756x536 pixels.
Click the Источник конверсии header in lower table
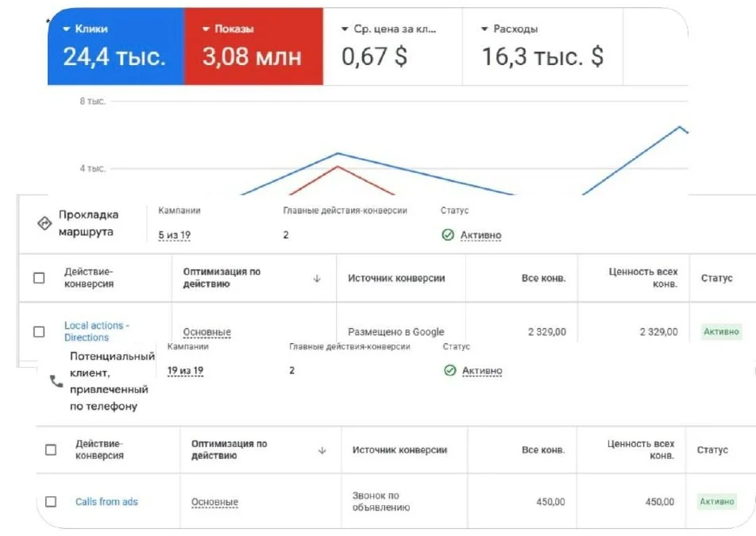pyautogui.click(x=399, y=449)
